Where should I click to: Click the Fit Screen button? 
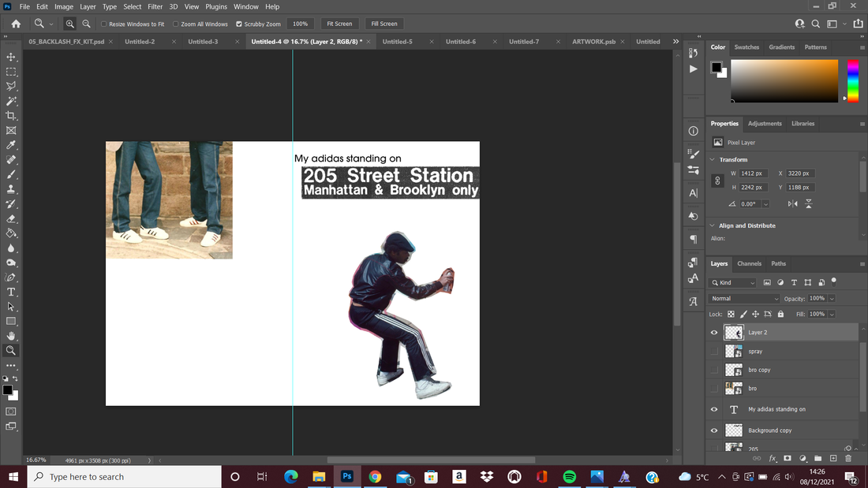(339, 24)
